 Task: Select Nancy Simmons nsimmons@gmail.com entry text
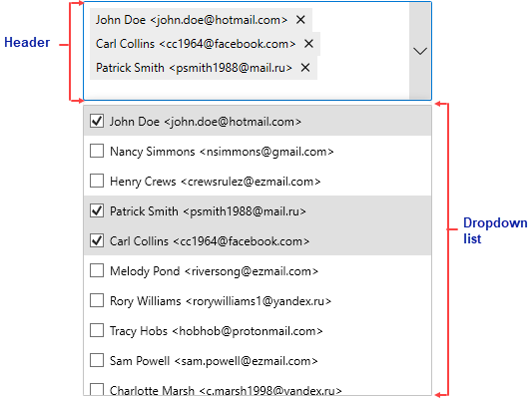pyautogui.click(x=222, y=152)
